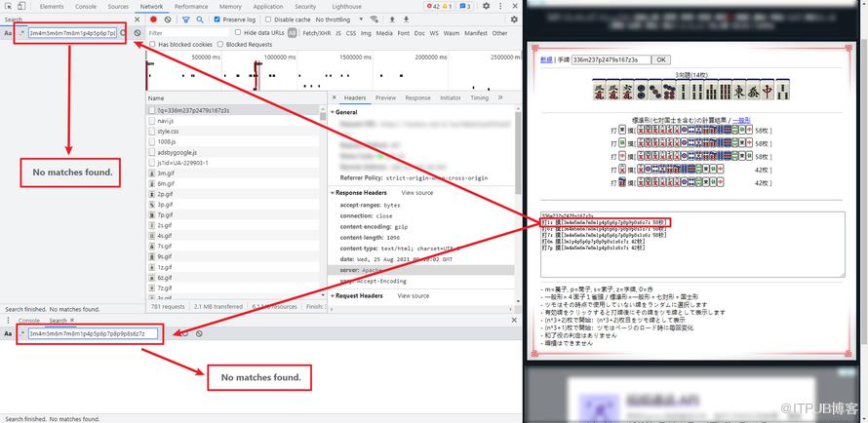The height and width of the screenshot is (423, 868).
Task: Open the Preview tab in request details
Action: tap(385, 97)
